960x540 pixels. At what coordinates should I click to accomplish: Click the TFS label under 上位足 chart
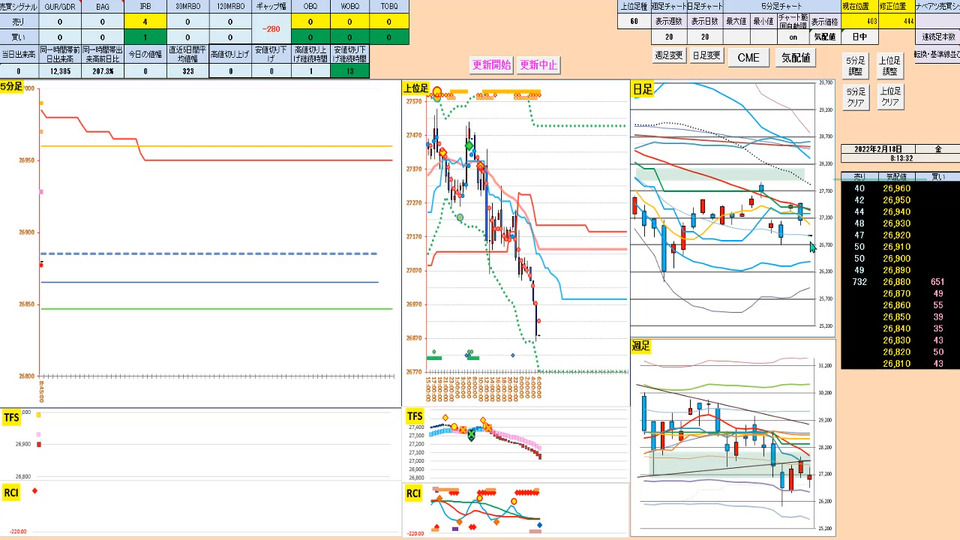click(x=414, y=416)
